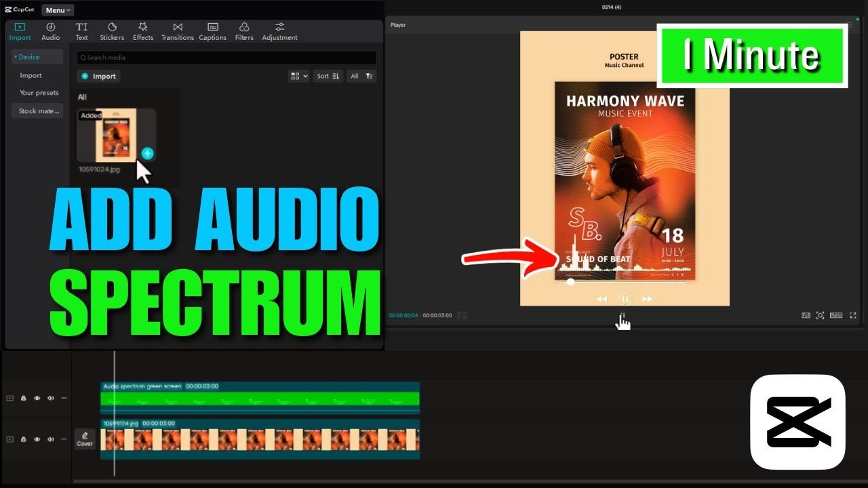Viewport: 868px width, 488px height.
Task: Mute the Audio spectrum green screen track
Action: (x=50, y=399)
